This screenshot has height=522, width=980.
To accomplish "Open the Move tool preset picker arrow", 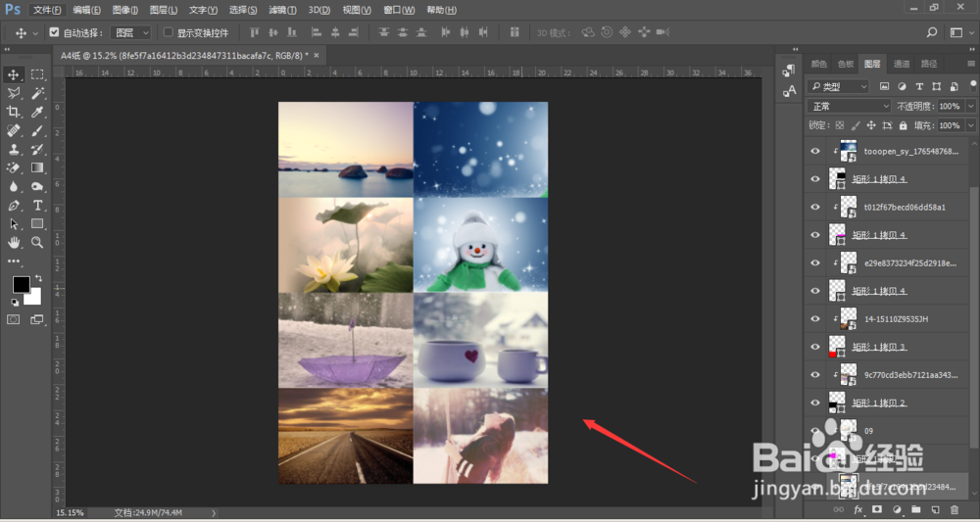I will tap(35, 33).
